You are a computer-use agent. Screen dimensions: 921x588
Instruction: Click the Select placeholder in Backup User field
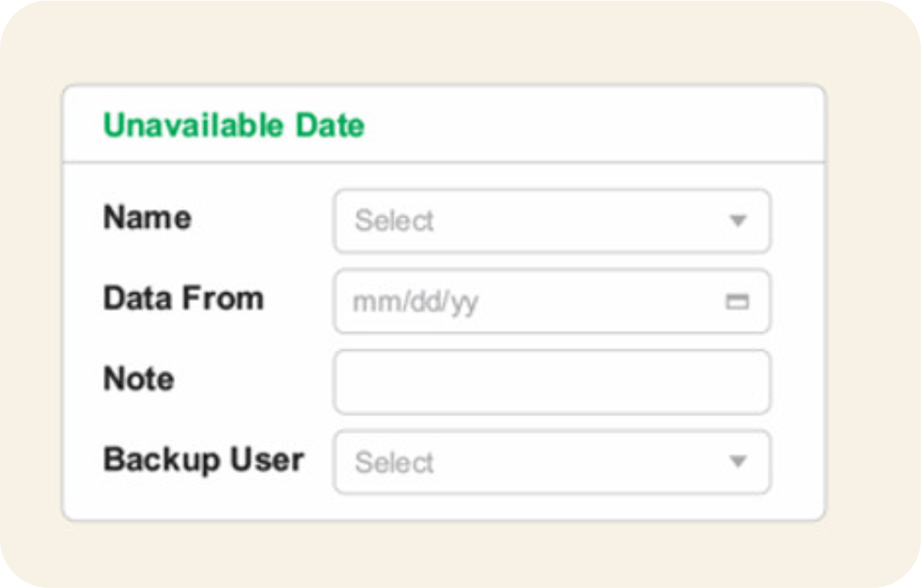point(394,463)
